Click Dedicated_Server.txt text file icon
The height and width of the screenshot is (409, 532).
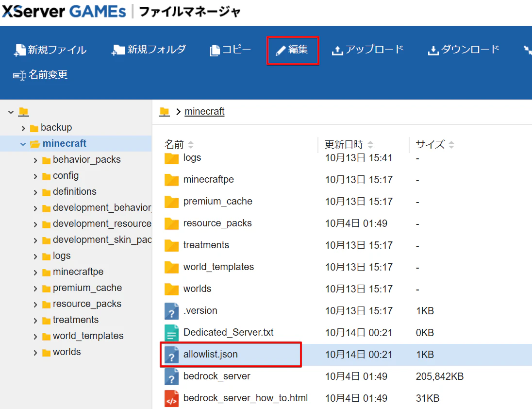coord(172,333)
